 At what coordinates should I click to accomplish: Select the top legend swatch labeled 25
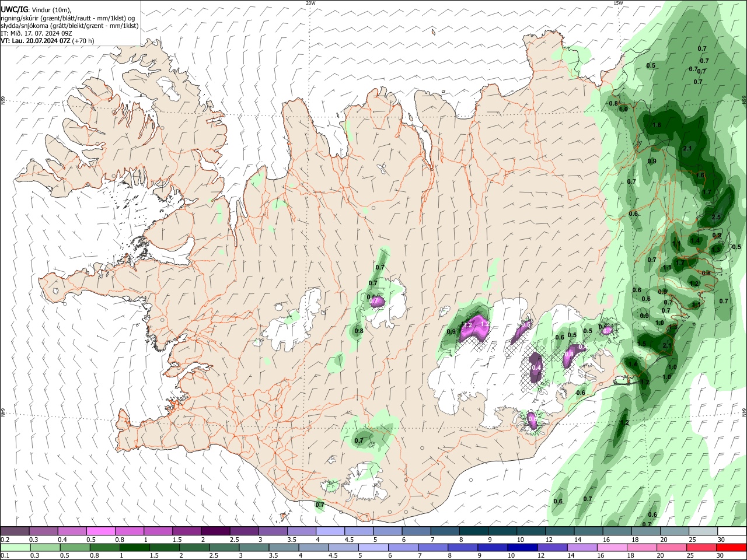pos(704,531)
